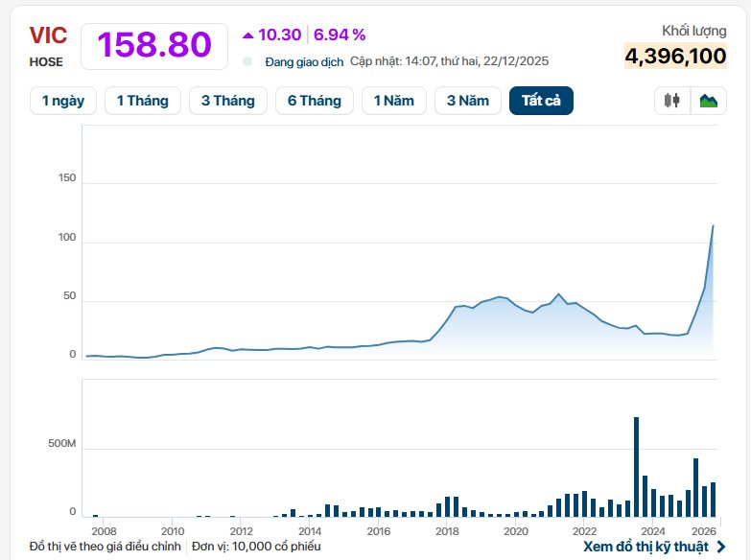Show the 3 Tháng chart period
751x560 pixels.
click(x=227, y=101)
